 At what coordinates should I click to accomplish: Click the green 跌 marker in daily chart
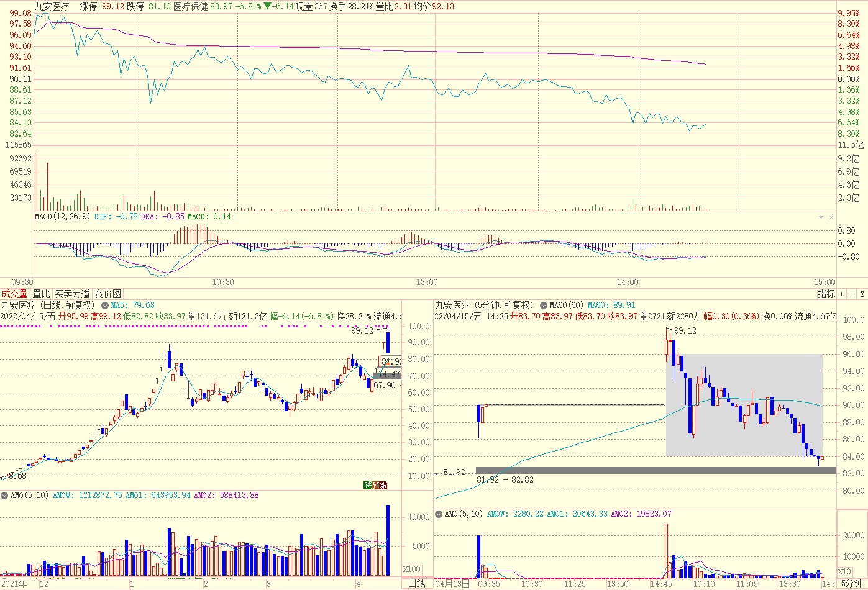(x=367, y=485)
